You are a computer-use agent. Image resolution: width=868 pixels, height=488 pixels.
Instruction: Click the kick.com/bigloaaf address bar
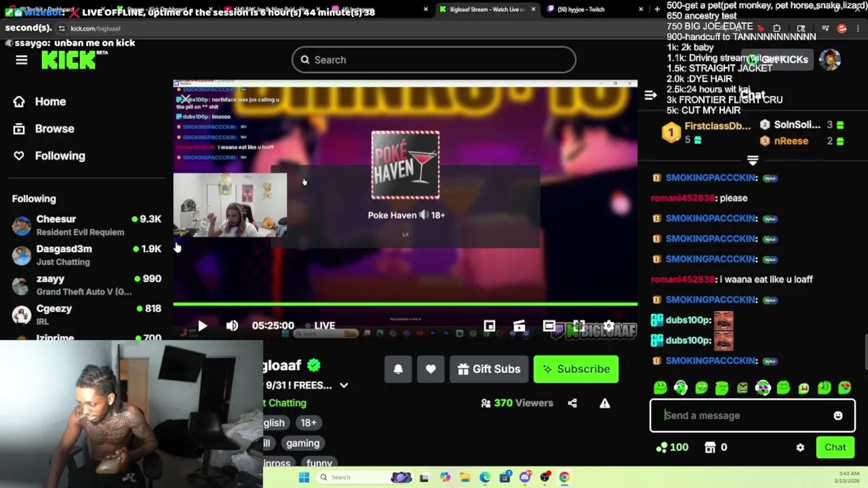[x=96, y=28]
